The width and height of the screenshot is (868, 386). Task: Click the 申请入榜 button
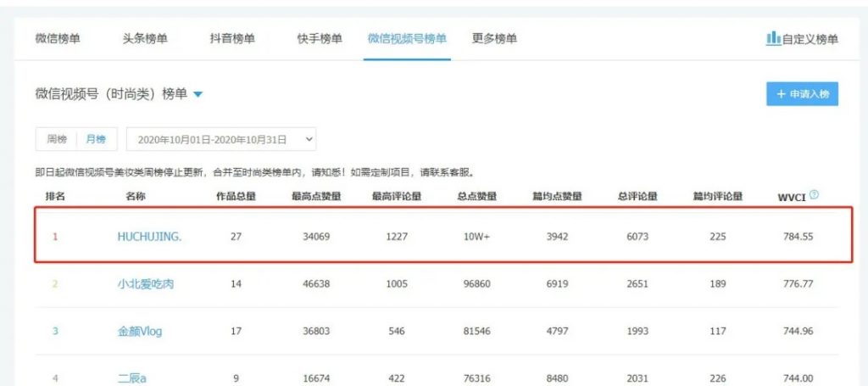point(802,94)
